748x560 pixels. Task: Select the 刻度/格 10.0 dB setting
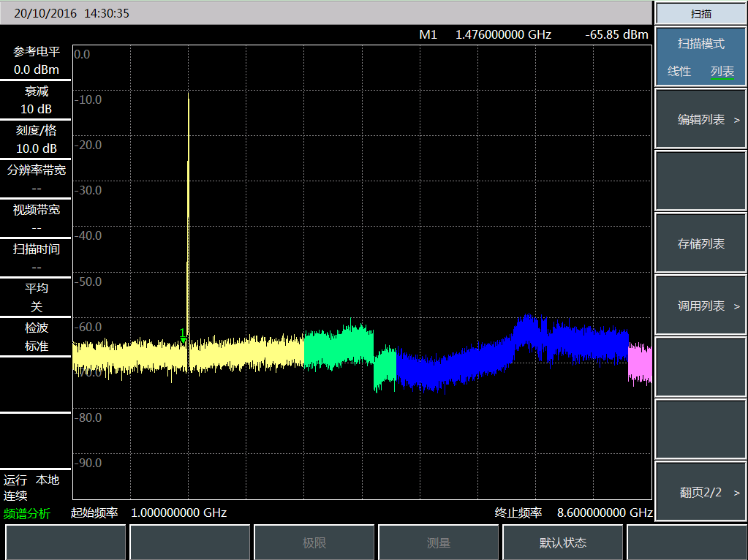(36, 140)
